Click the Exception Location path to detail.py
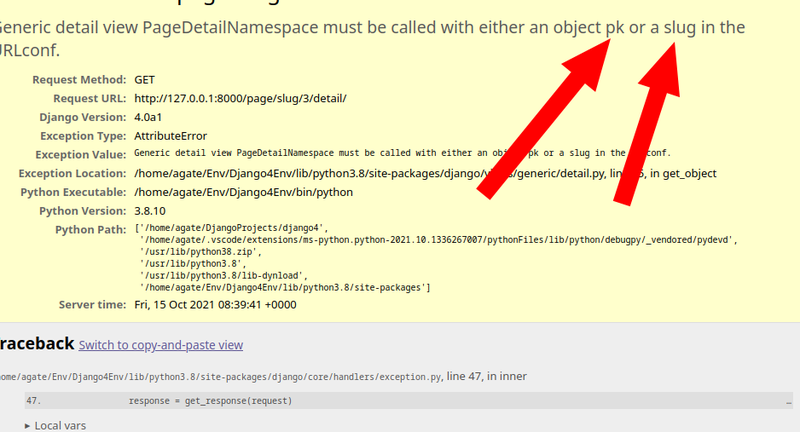 (425, 173)
